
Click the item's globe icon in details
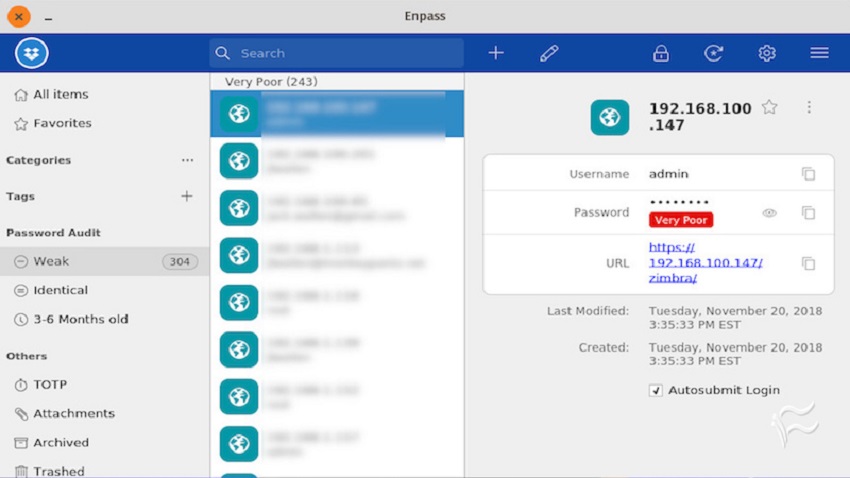coord(610,117)
